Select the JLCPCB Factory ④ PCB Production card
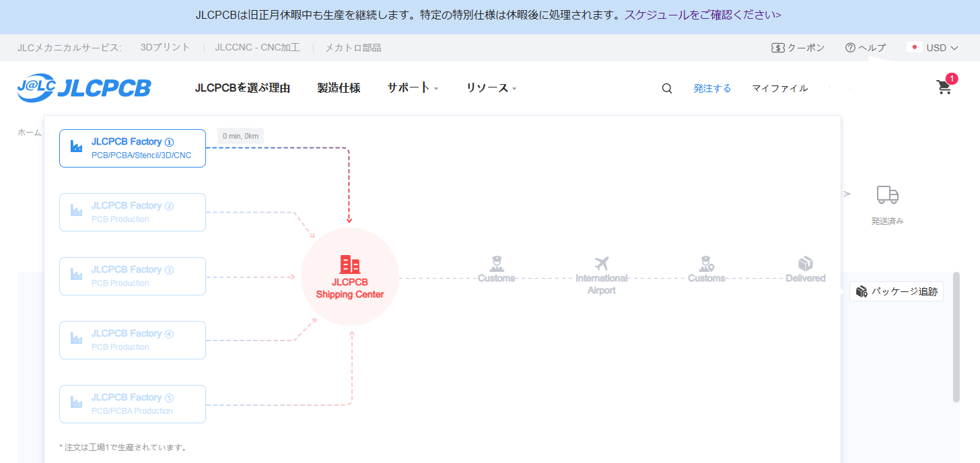Image resolution: width=980 pixels, height=463 pixels. tap(133, 340)
